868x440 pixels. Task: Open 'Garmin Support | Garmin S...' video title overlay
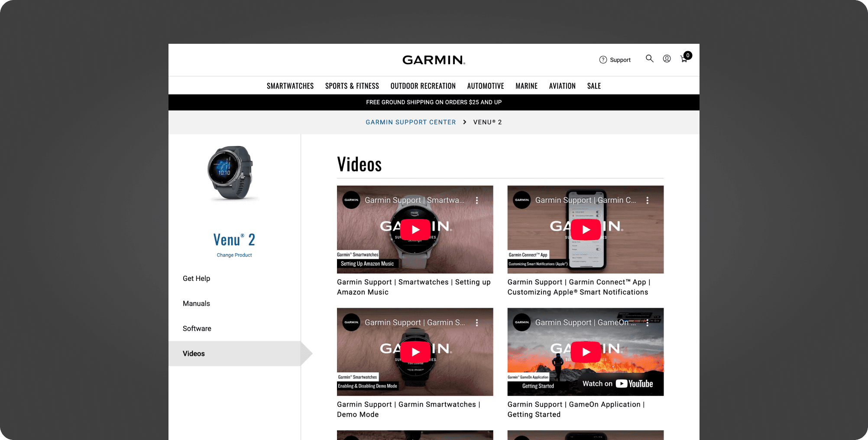(415, 323)
